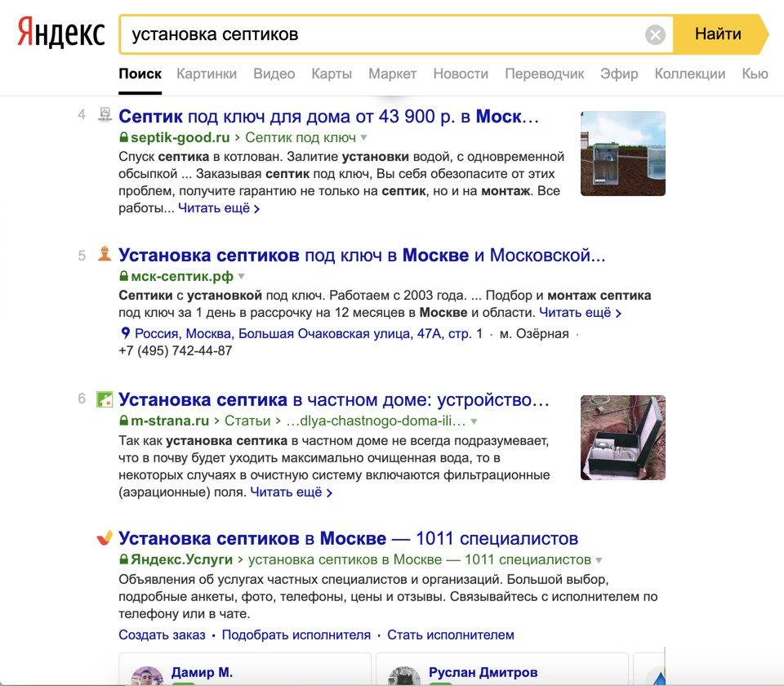784x686 pixels.
Task: Open the m-strana.ru domain link
Action: point(170,421)
